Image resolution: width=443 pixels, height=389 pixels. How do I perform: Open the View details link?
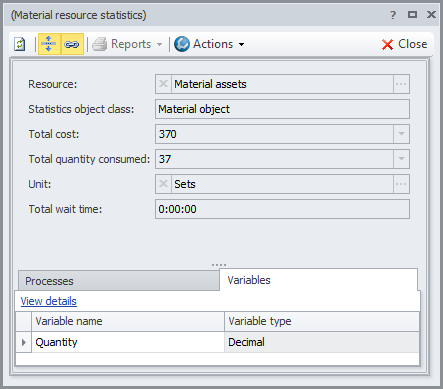pyautogui.click(x=49, y=301)
